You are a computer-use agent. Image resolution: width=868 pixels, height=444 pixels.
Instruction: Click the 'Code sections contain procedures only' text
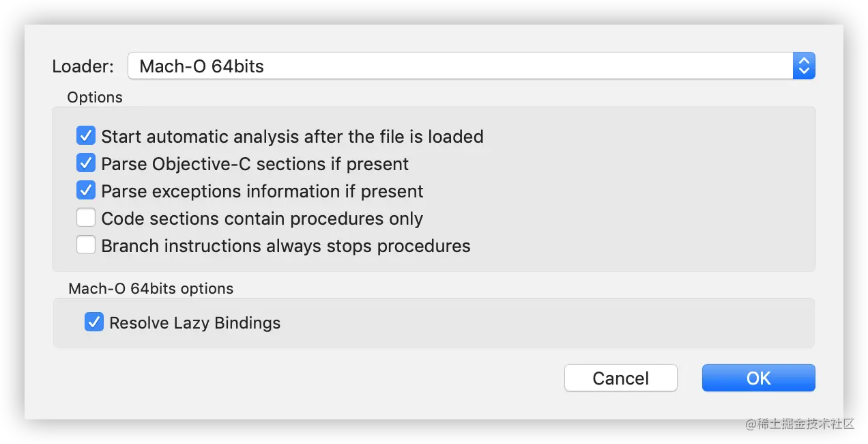pos(262,219)
